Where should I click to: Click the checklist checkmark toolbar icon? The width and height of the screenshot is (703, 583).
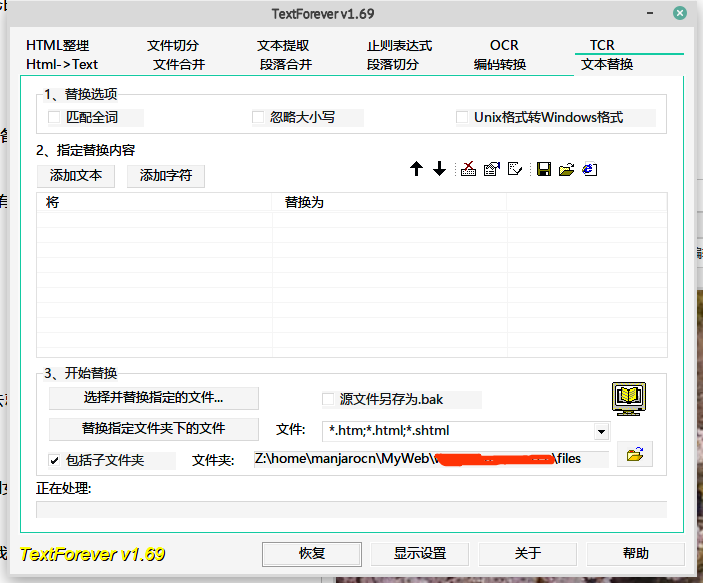point(515,169)
